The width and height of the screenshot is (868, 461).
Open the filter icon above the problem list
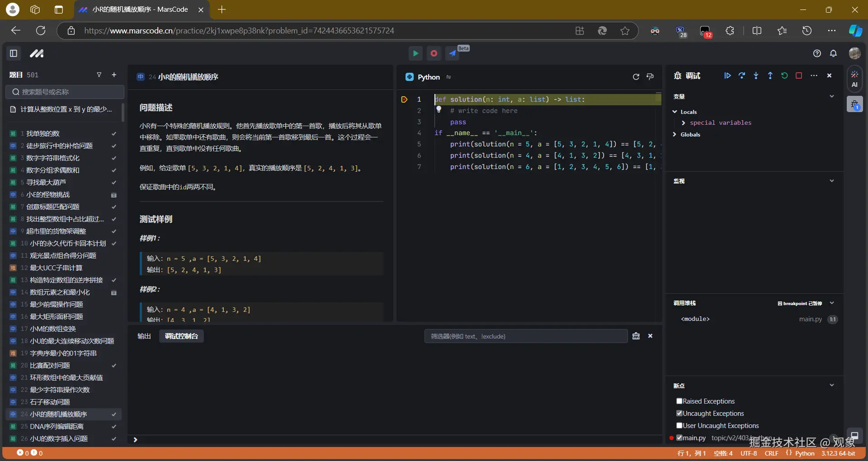coord(99,75)
